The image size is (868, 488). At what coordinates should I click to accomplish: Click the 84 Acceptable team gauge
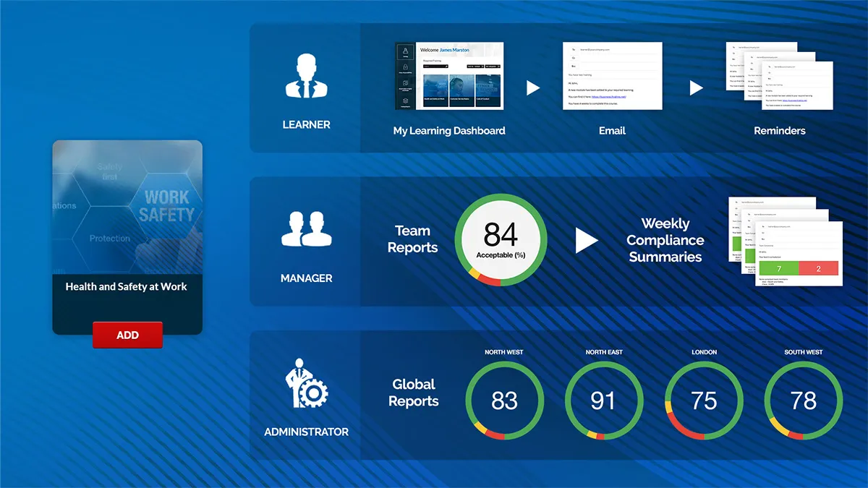pos(501,239)
